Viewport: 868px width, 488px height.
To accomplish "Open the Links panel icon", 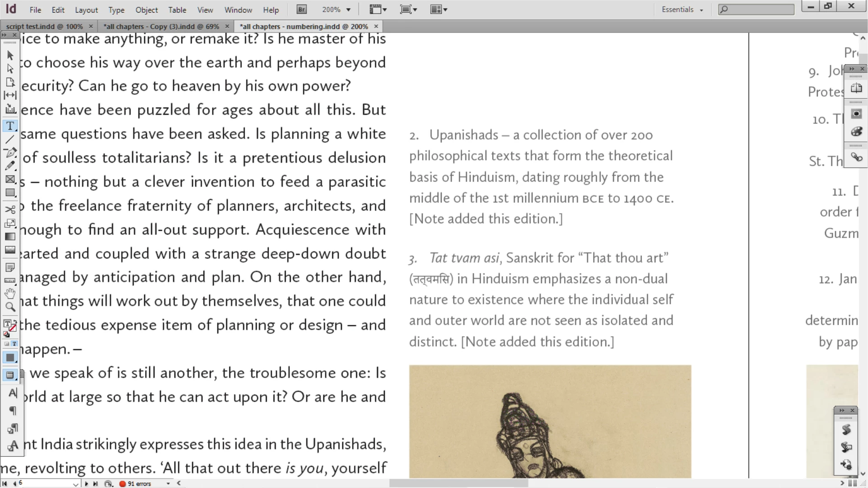I will [x=856, y=157].
